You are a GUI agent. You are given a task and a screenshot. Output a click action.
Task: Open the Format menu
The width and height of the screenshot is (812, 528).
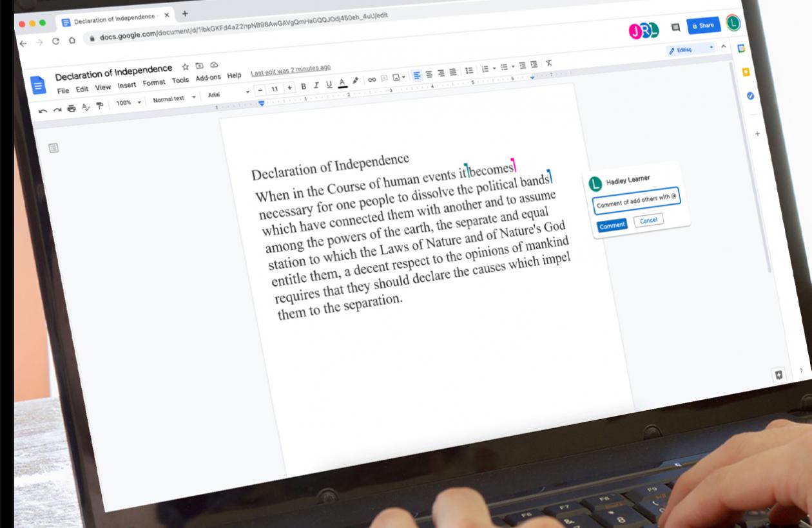pos(154,82)
